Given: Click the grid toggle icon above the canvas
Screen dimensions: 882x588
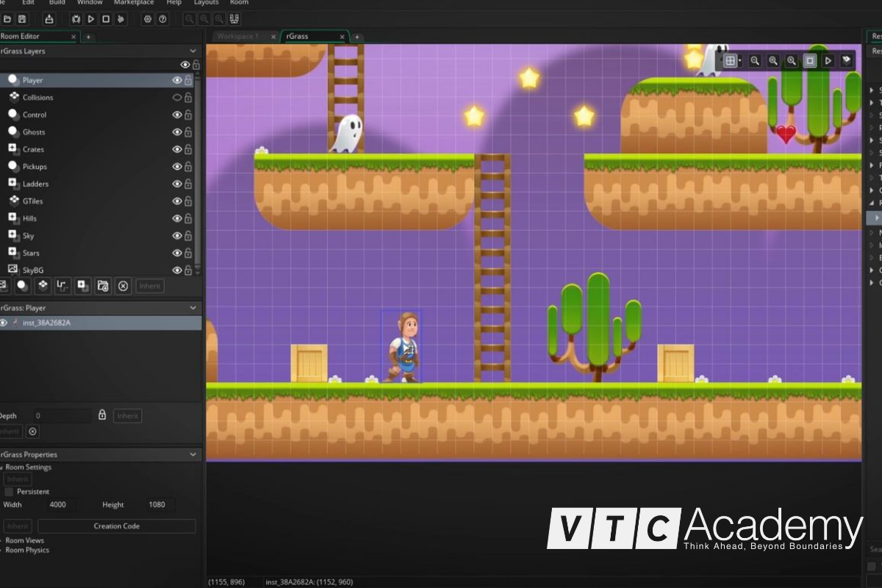Looking at the screenshot, I should pos(728,61).
